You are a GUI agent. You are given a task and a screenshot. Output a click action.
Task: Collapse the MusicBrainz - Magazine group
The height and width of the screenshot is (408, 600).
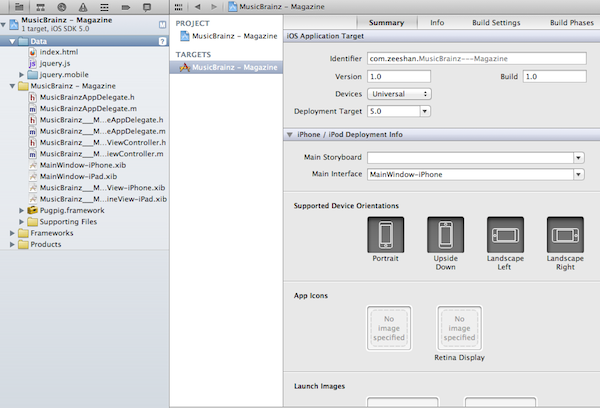point(12,86)
